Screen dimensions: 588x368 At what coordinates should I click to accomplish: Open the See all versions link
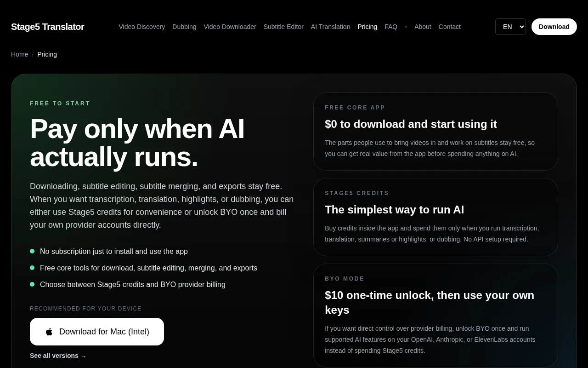[58, 356]
